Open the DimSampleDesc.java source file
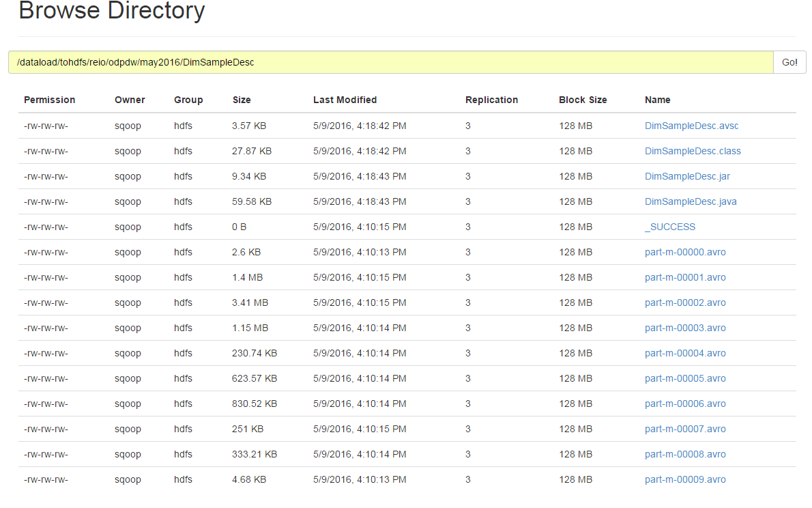The height and width of the screenshot is (508, 812). (691, 201)
